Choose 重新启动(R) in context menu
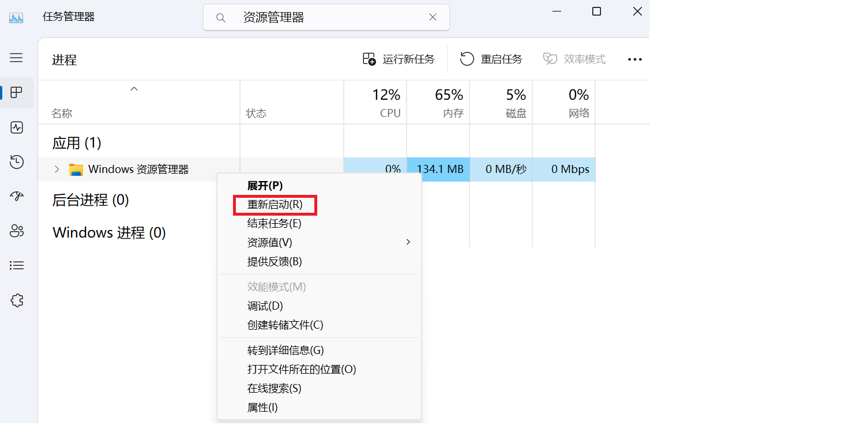The image size is (868, 433). coord(275,205)
